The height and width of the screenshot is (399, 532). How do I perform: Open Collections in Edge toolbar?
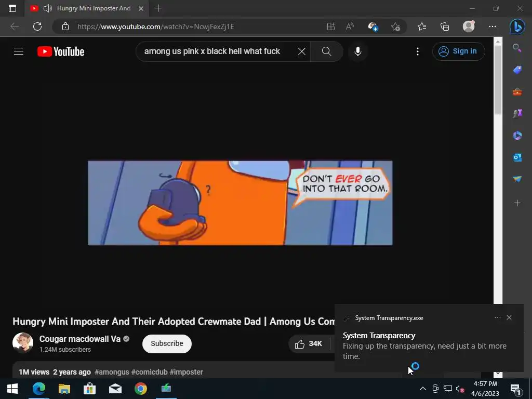click(445, 26)
